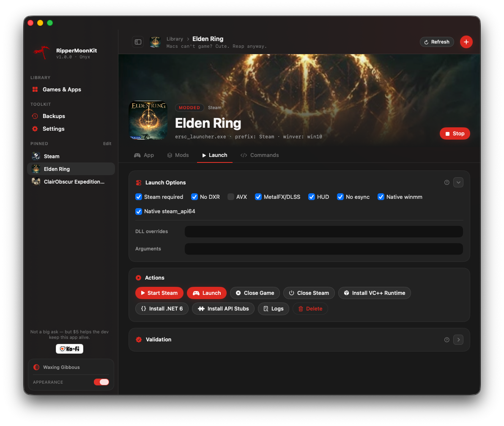
Task: Click the Settings gear icon
Action: (35, 129)
